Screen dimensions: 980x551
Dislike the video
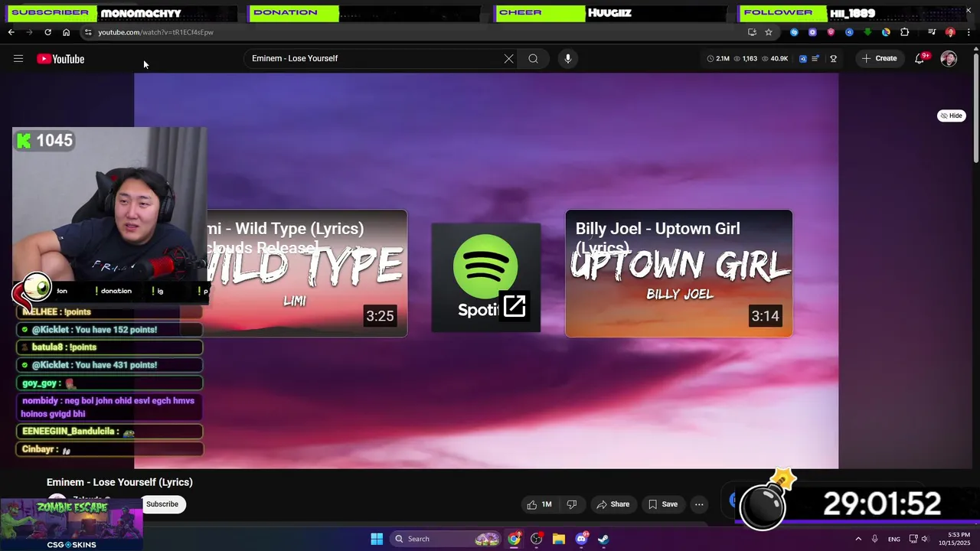click(x=571, y=504)
